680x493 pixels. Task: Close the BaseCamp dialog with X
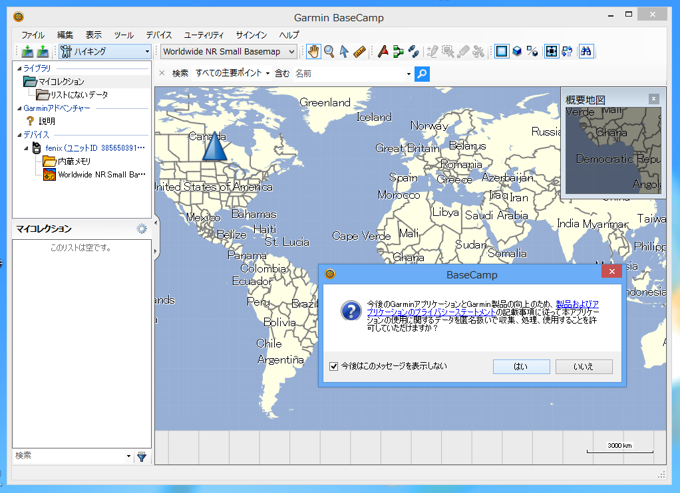point(611,271)
